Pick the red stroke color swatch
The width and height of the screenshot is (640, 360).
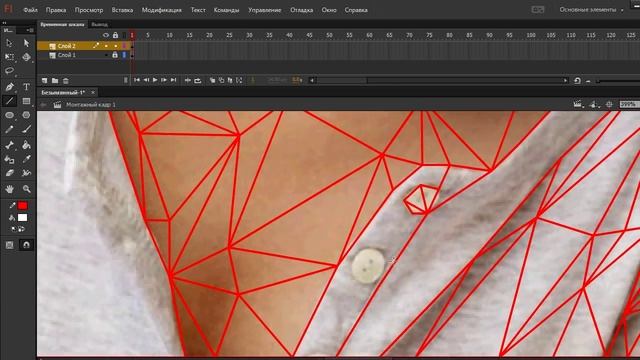[x=22, y=206]
